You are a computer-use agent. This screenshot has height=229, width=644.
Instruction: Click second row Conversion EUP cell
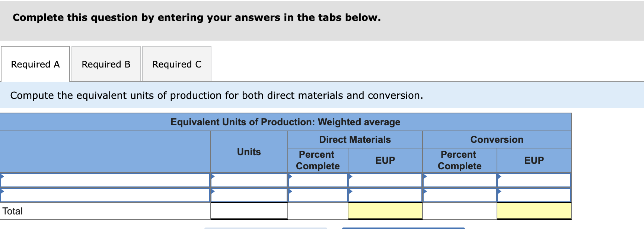tap(534, 195)
